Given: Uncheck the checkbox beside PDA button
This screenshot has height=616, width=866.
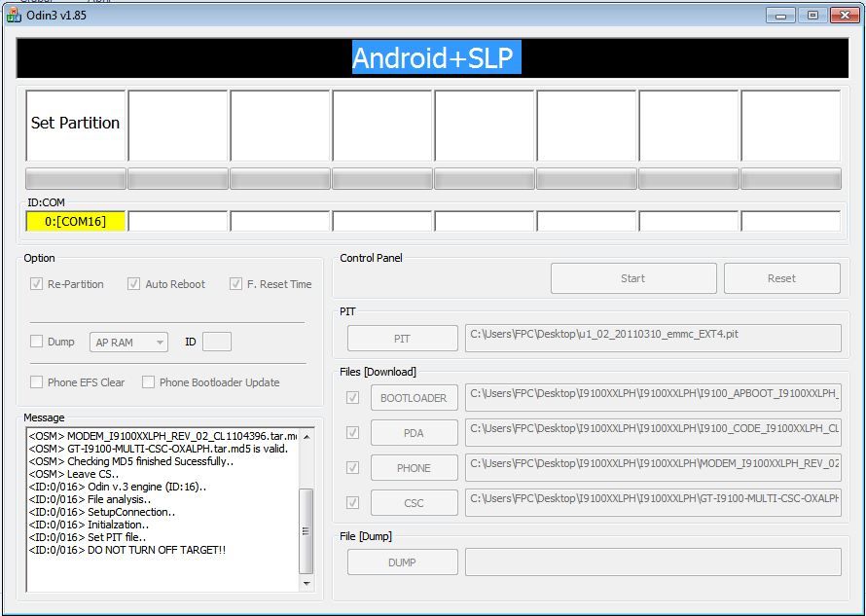Looking at the screenshot, I should (352, 433).
